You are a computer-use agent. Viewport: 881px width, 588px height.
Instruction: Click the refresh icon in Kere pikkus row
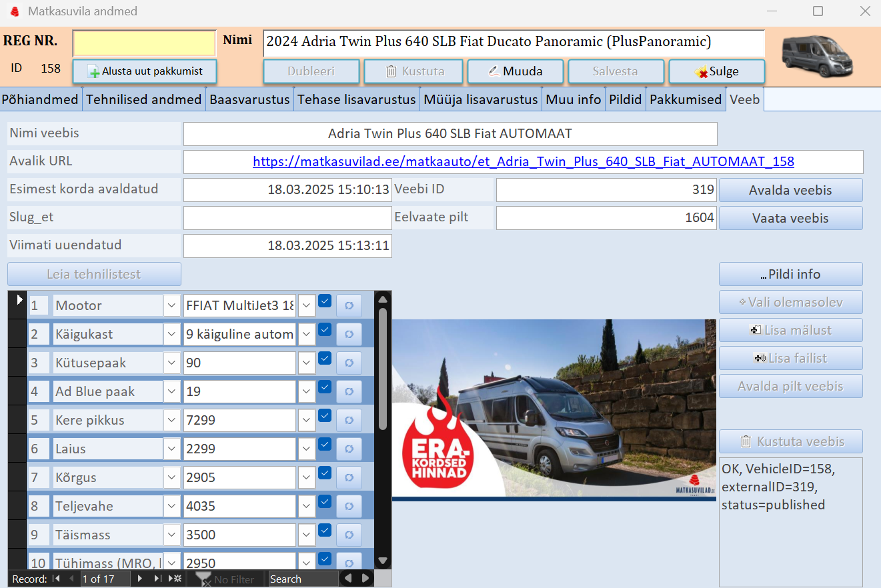coord(349,420)
